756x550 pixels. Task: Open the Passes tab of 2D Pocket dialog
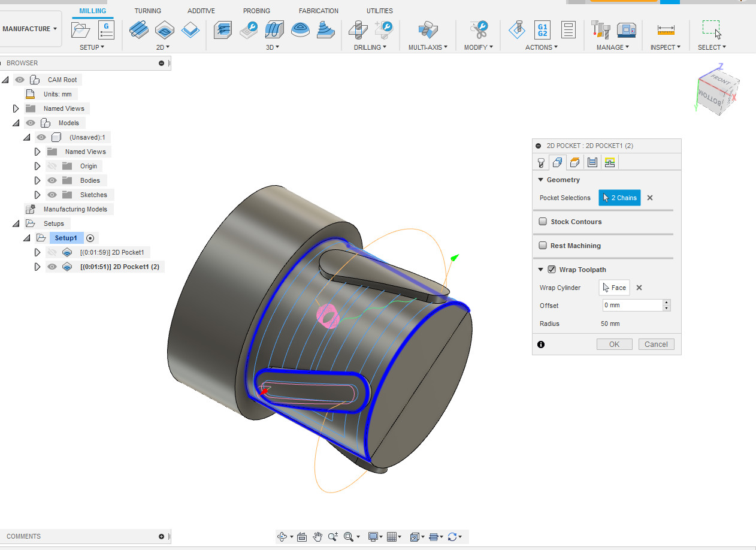tap(592, 162)
